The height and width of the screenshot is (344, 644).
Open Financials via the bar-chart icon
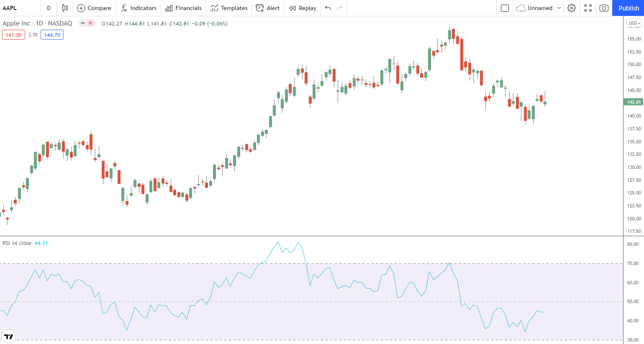coord(168,8)
